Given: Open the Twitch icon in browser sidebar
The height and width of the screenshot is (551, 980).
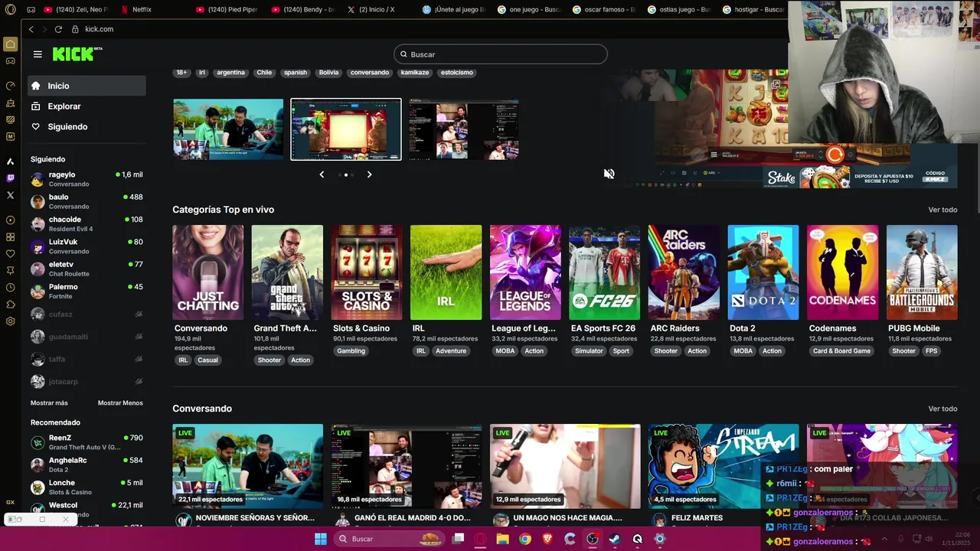Looking at the screenshot, I should (11, 178).
